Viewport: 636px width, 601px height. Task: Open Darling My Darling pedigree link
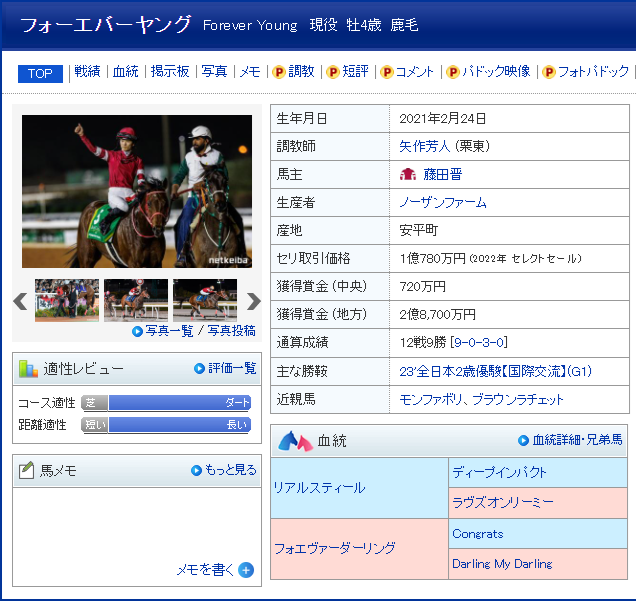[x=502, y=564]
